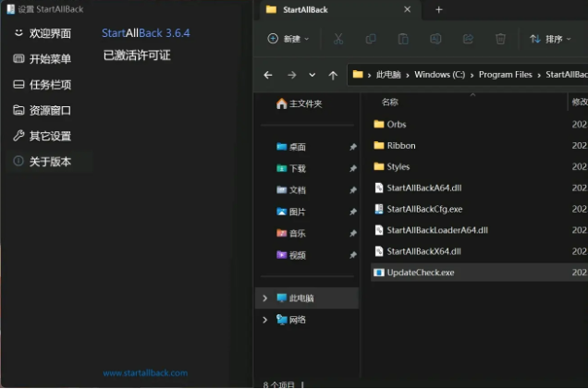The height and width of the screenshot is (389, 588).
Task: Click the info icon beside 关于版本
Action: click(18, 161)
